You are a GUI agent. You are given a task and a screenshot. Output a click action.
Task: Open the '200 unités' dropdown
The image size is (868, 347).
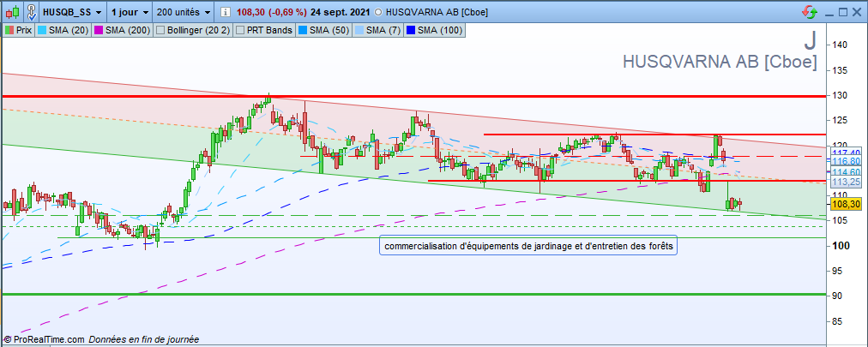pos(184,12)
